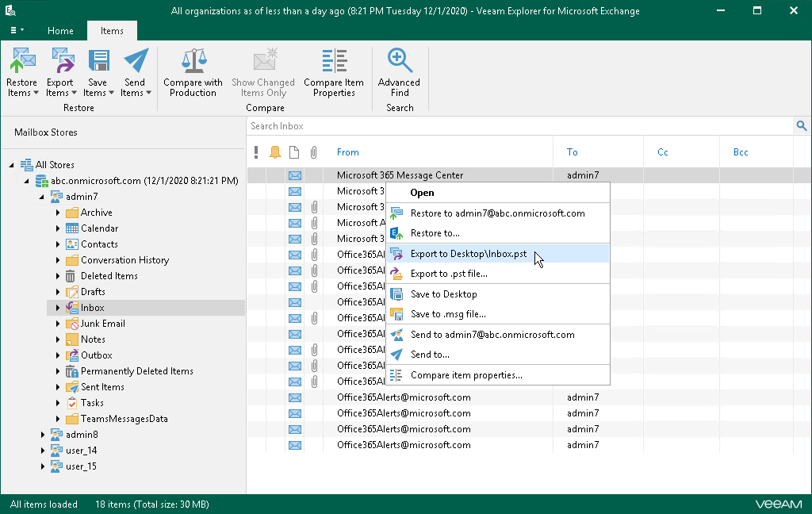The image size is (812, 514).
Task: Click the Restore Items ribbon icon
Action: (x=22, y=63)
